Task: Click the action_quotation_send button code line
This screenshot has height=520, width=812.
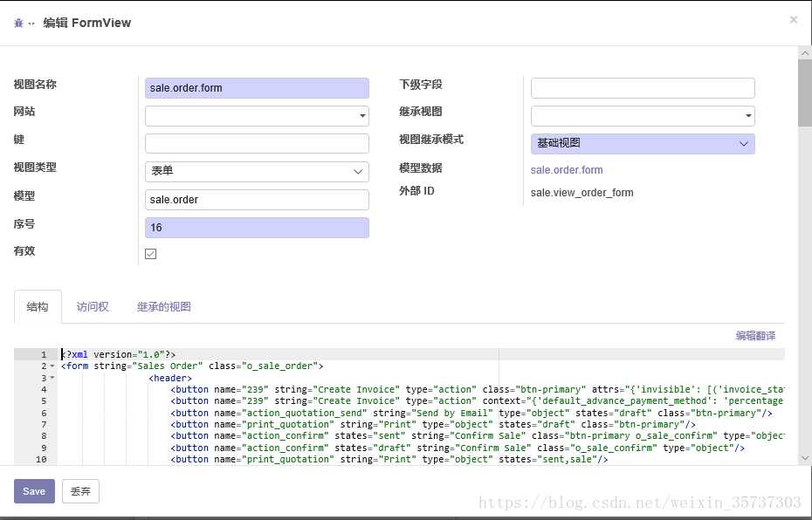Action: coord(471,413)
